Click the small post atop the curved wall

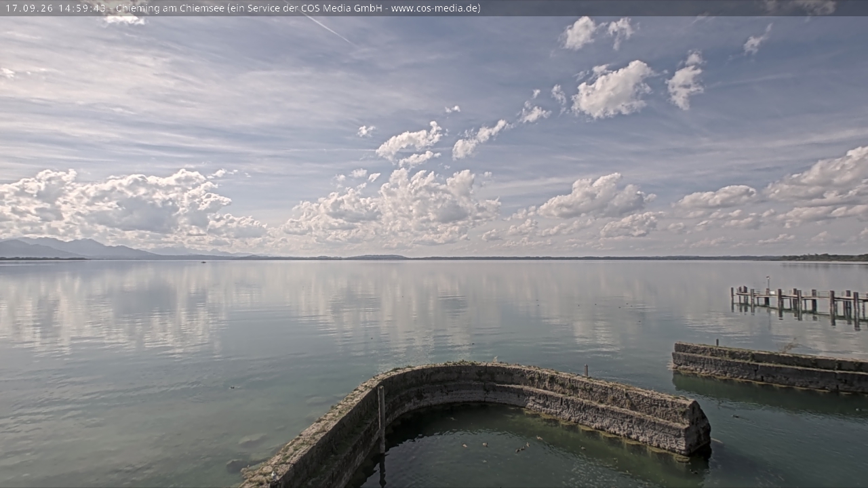pos(586,371)
